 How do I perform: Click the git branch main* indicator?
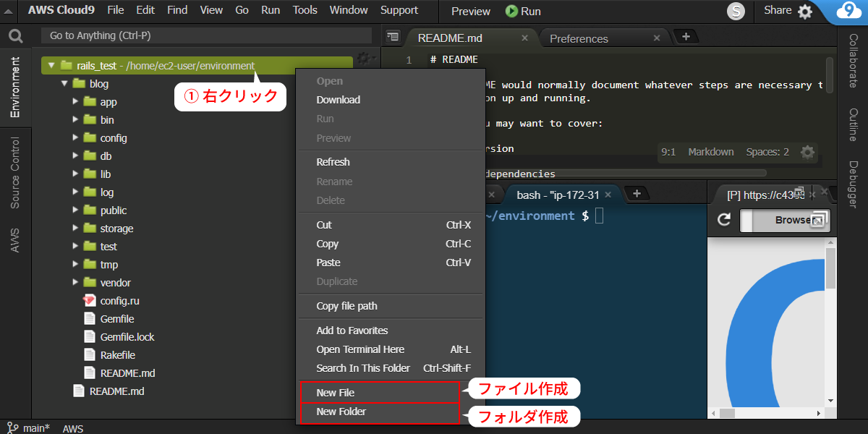[x=29, y=427]
